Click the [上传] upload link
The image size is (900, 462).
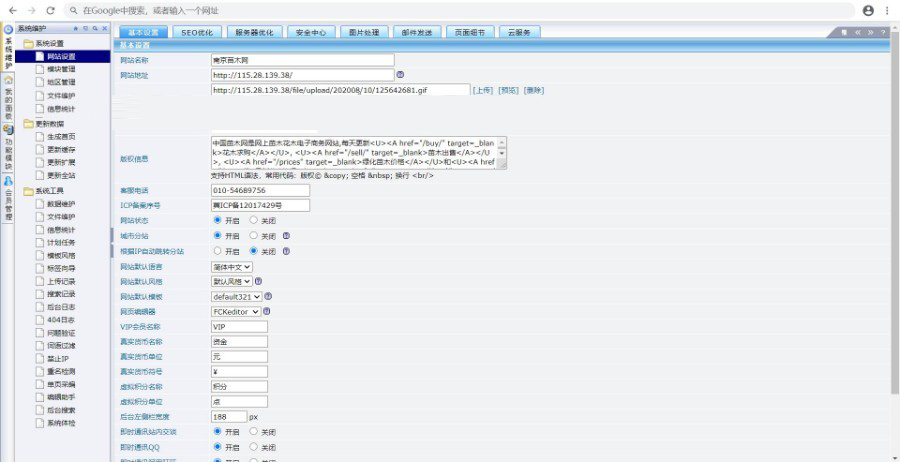(x=482, y=90)
